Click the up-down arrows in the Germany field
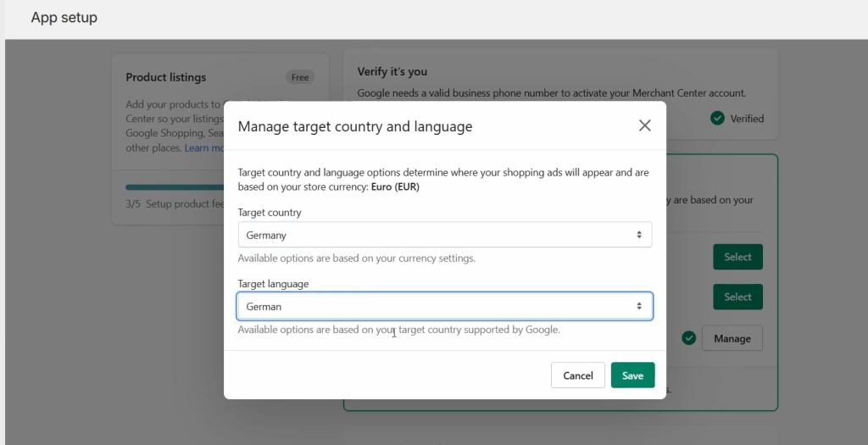 click(639, 235)
